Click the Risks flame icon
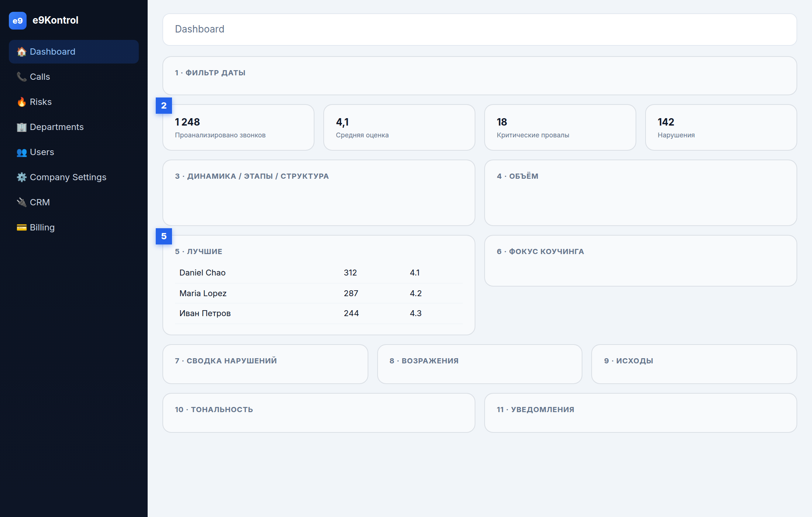Image resolution: width=812 pixels, height=517 pixels. [22, 102]
